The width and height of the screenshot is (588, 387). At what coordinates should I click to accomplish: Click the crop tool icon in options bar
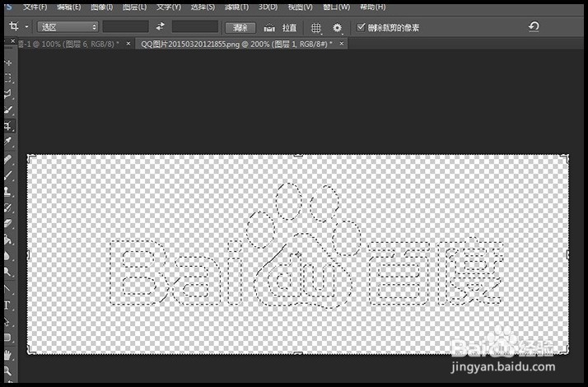pos(14,26)
